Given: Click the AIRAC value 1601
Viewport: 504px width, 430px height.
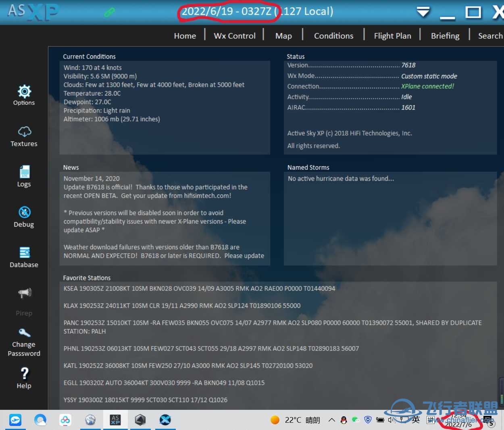Looking at the screenshot, I should coord(408,107).
